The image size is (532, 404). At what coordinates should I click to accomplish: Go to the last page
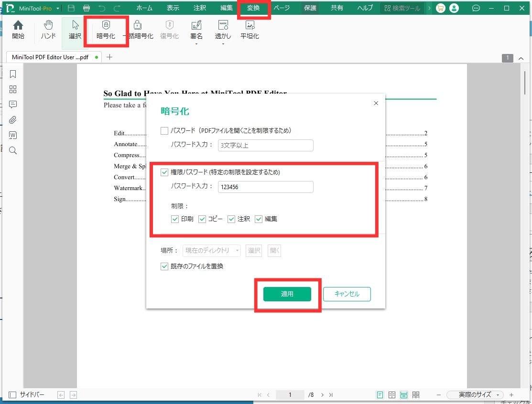[x=331, y=395]
